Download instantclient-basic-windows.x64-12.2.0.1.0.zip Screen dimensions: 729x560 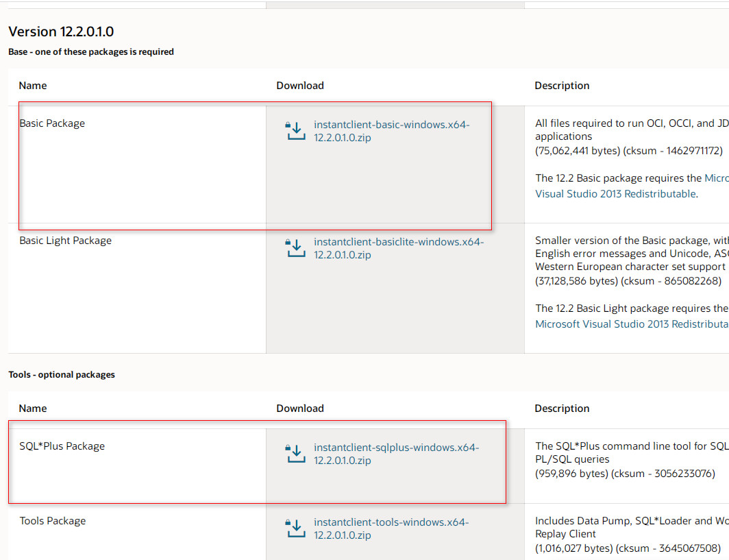pyautogui.click(x=391, y=131)
